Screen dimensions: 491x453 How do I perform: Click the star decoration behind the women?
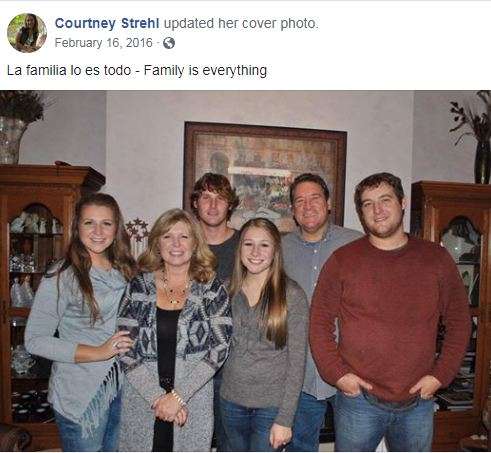(137, 230)
